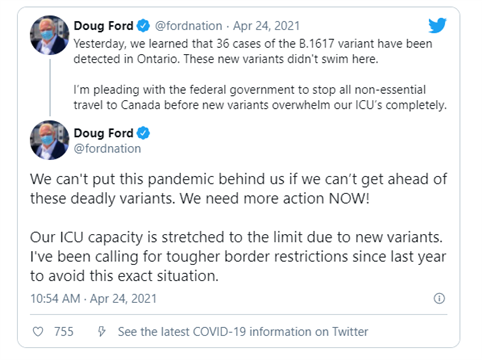Image resolution: width=482 pixels, height=360 pixels.
Task: Click the Apr 24, 2021 date in header
Action: pos(266,26)
